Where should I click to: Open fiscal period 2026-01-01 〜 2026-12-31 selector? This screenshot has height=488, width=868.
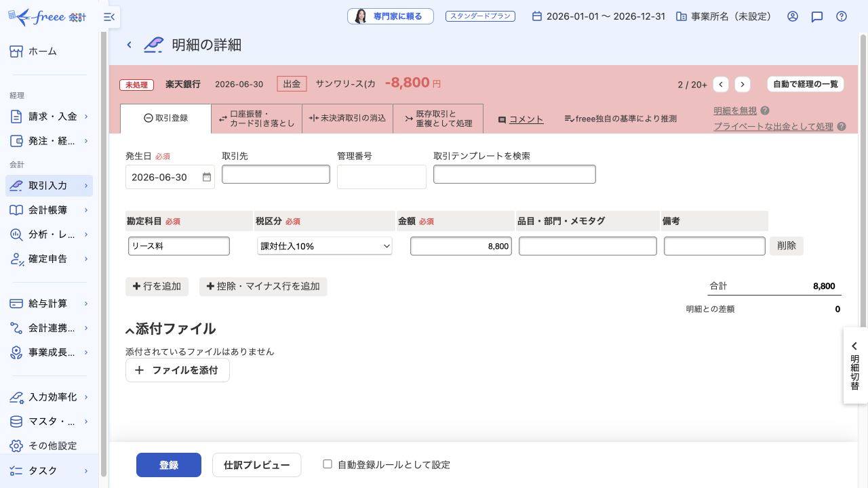tap(598, 16)
